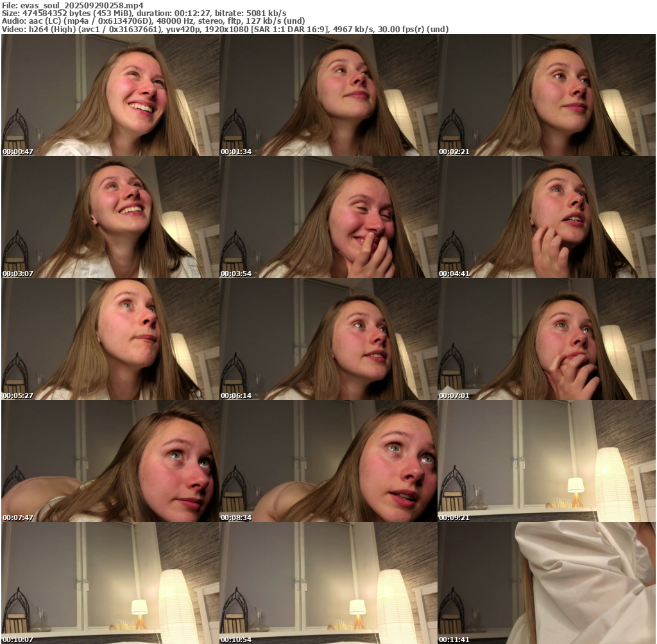View the frame at 00:05:27
Viewport: 657px width, 644px height.
coord(110,339)
